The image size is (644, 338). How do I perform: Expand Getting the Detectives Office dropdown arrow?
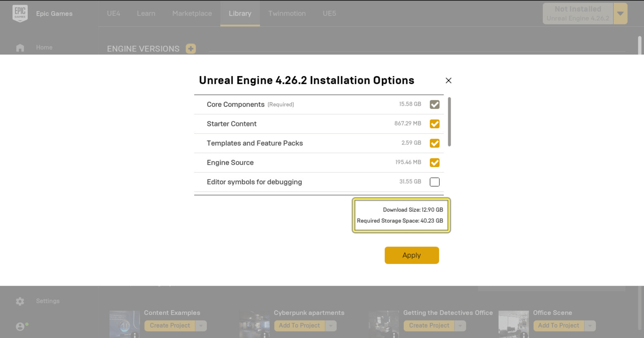click(460, 326)
